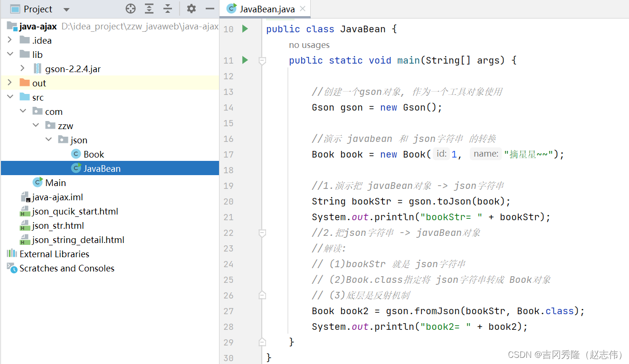
Task: Click the Java class icon on JavaBean.java tab
Action: 231,9
